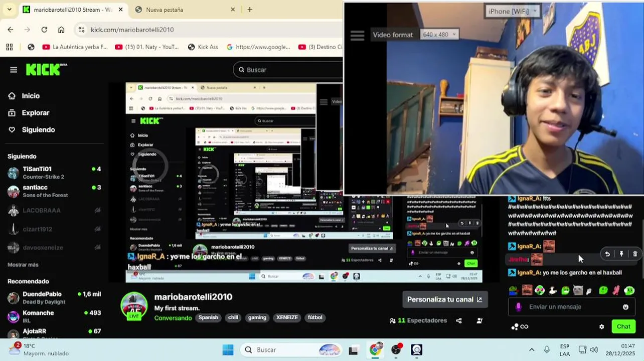Pin the hovered chat message
Image resolution: width=644 pixels, height=361 pixels.
click(621, 254)
